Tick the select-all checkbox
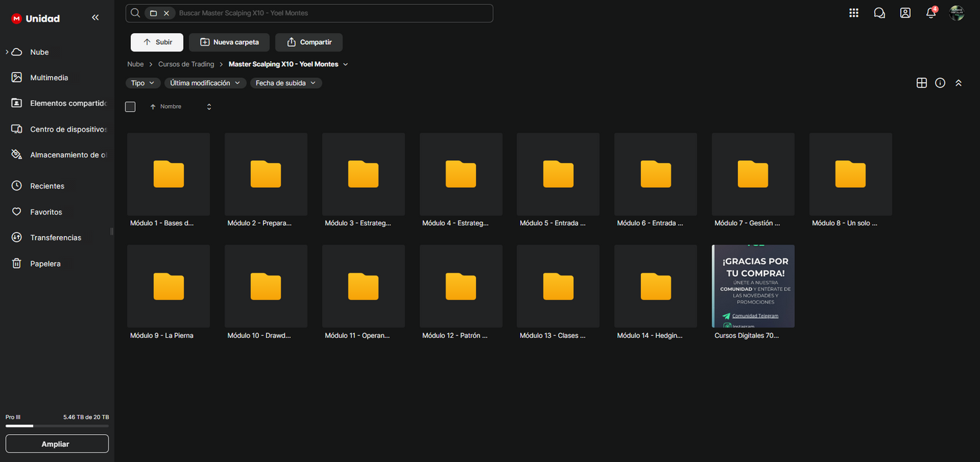Viewport: 980px width, 462px height. 130,107
